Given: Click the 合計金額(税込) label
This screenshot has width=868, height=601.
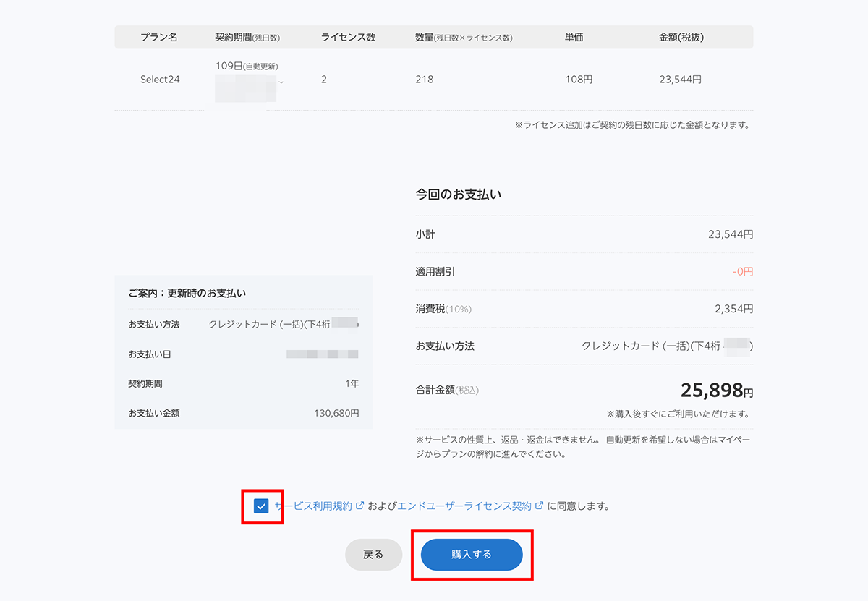Looking at the screenshot, I should tap(447, 390).
